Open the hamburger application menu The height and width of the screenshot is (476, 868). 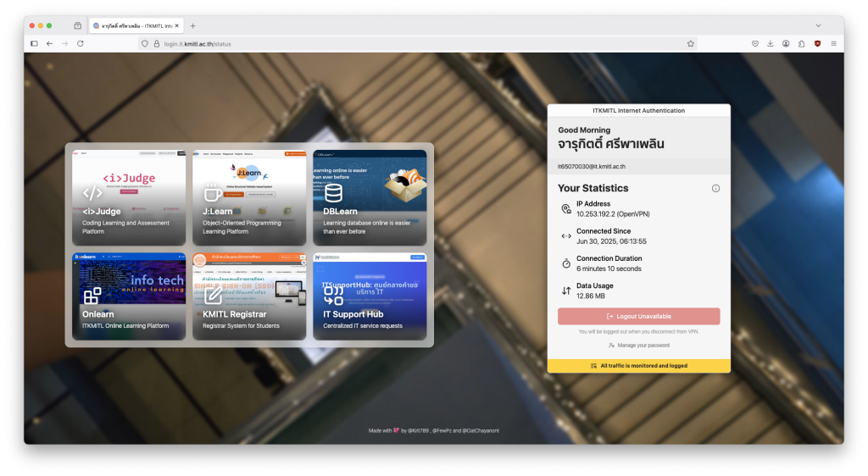point(834,44)
